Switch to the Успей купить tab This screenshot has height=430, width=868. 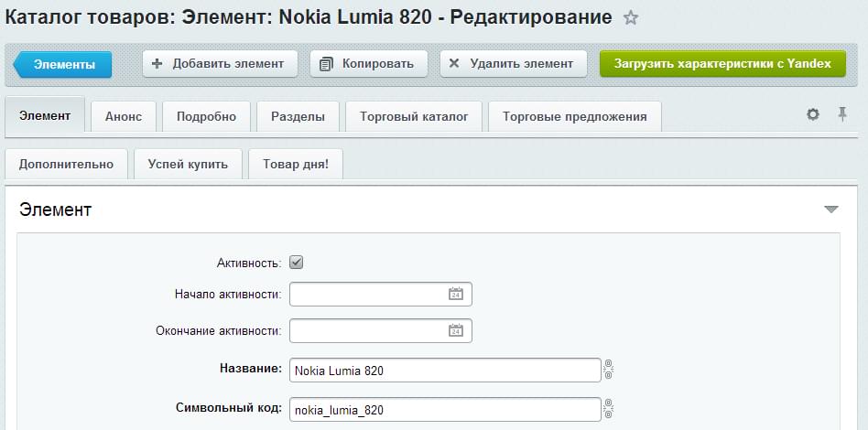coord(188,164)
